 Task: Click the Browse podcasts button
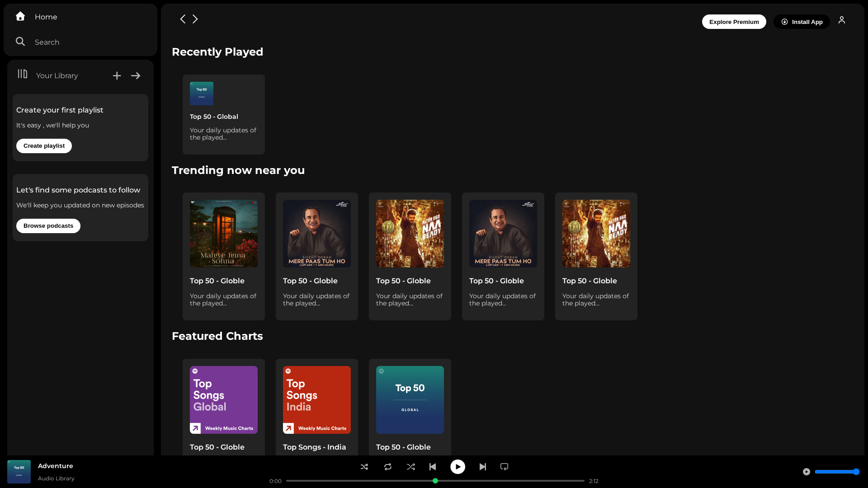click(48, 226)
